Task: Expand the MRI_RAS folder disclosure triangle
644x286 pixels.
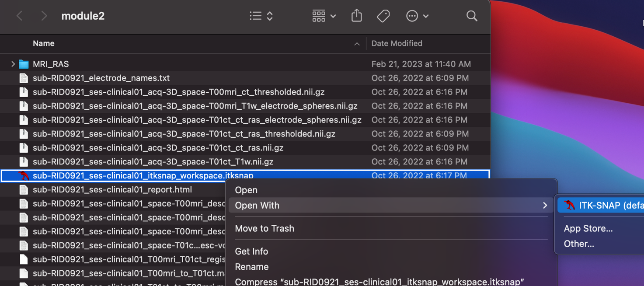Action: (13, 64)
